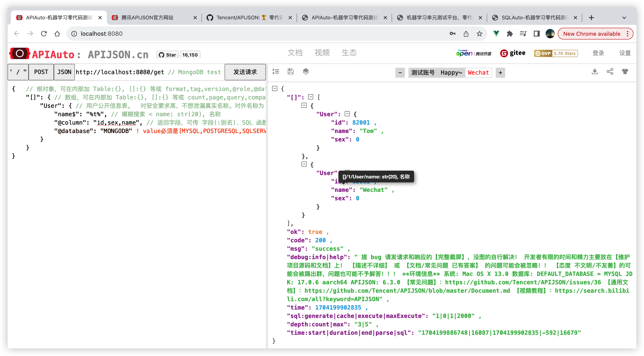644x356 pixels.
Task: Click the save floppy disk icon
Action: pos(290,72)
